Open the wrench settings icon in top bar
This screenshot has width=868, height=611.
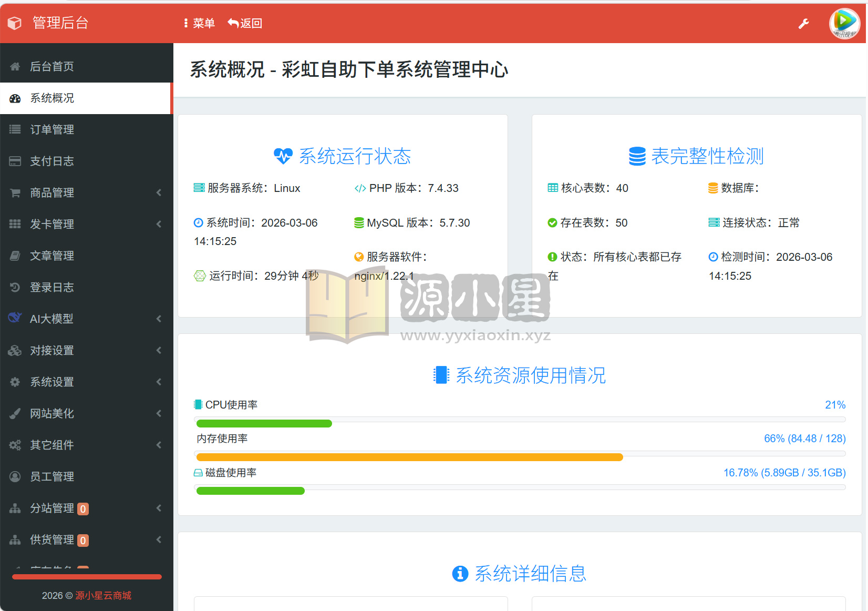[804, 23]
